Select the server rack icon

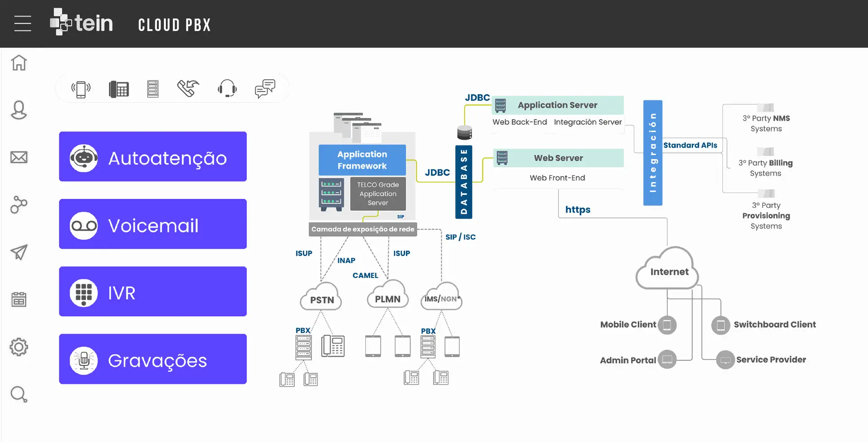click(x=153, y=89)
